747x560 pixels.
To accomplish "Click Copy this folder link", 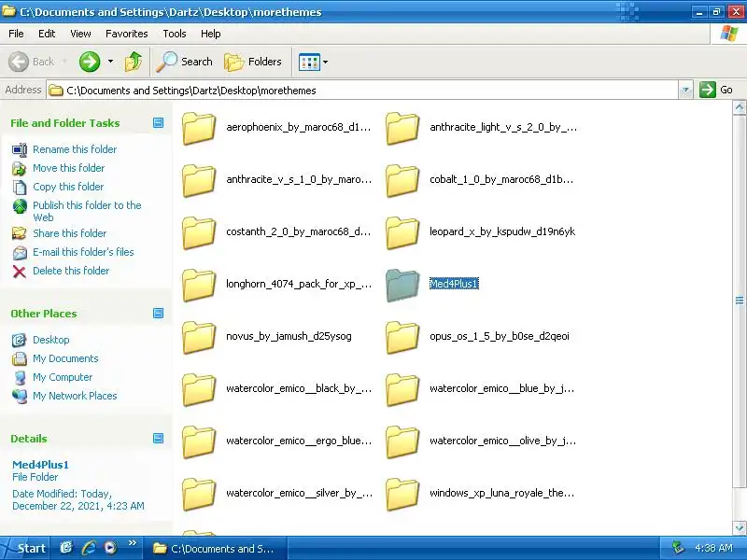I will [x=68, y=187].
